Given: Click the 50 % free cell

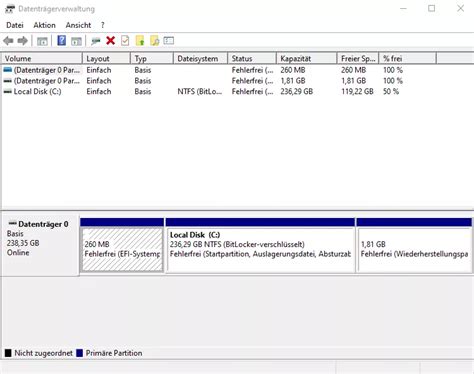Looking at the screenshot, I should tap(391, 92).
